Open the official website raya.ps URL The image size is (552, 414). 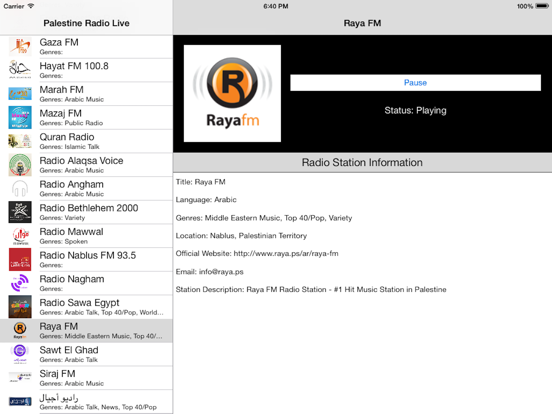(286, 253)
